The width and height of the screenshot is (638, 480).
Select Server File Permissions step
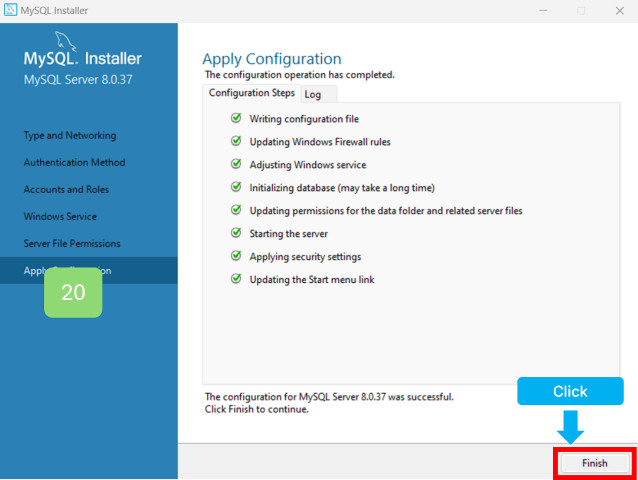tap(72, 243)
